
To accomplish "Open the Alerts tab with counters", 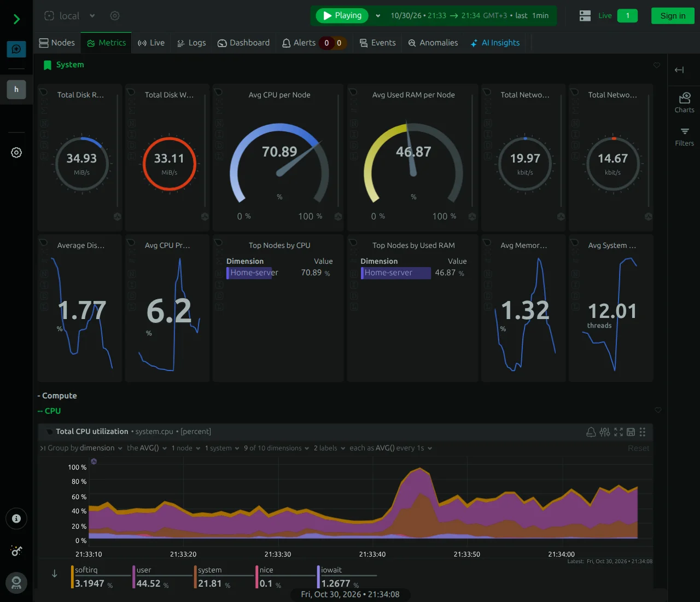I will (x=314, y=43).
